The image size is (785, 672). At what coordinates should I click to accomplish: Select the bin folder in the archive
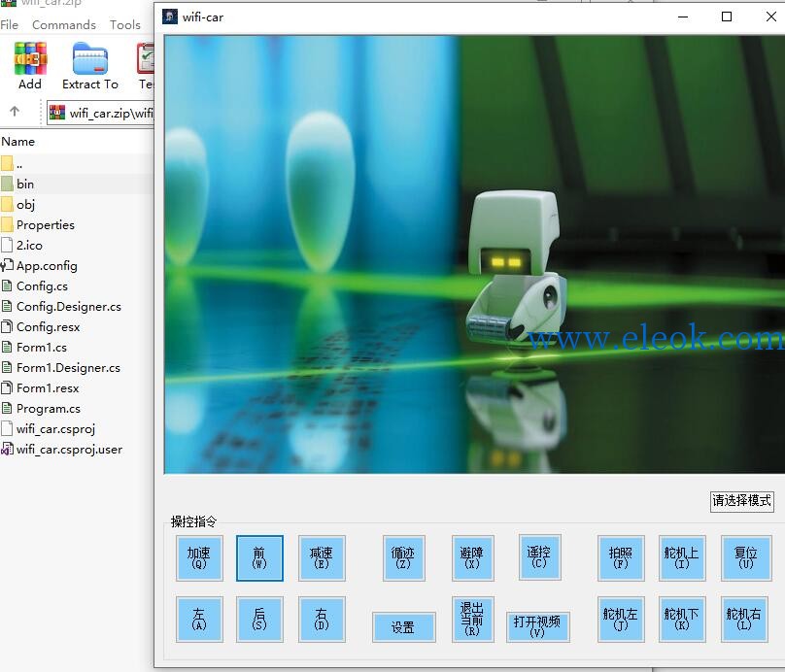point(25,185)
